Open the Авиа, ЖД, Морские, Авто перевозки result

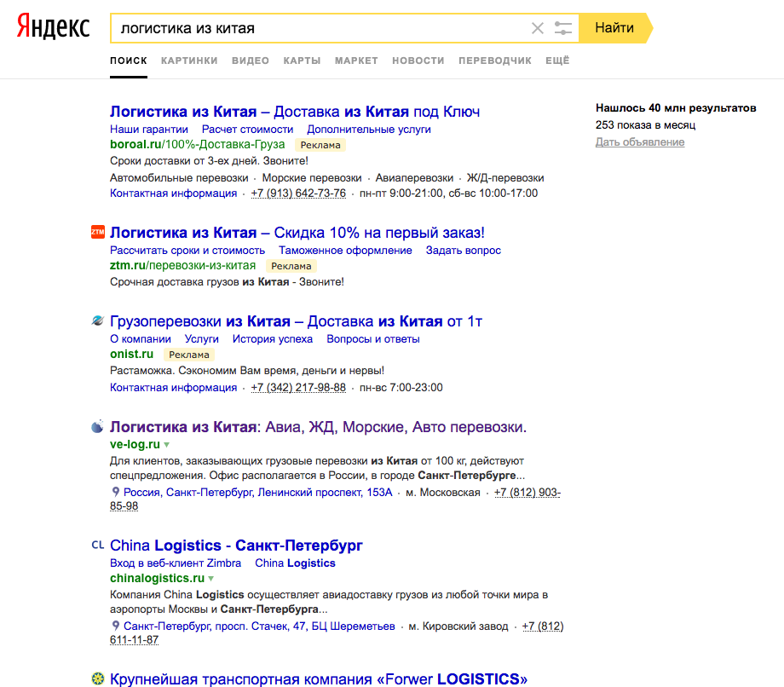coord(318,427)
